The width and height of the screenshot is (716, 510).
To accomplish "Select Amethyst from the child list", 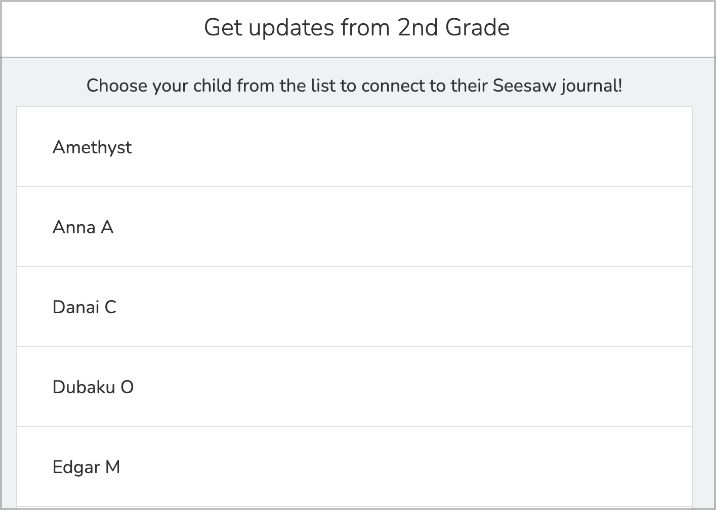I will click(x=354, y=147).
